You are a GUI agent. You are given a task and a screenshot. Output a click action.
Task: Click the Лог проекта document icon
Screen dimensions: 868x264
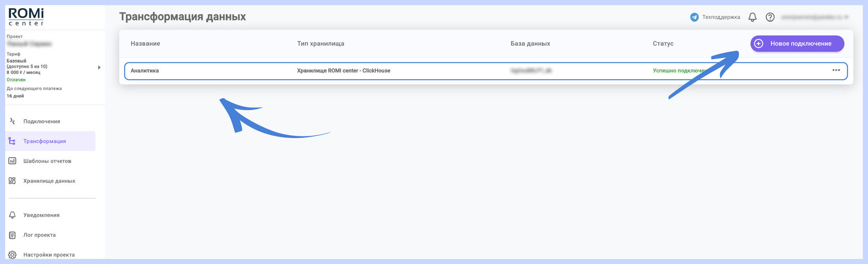pyautogui.click(x=12, y=235)
